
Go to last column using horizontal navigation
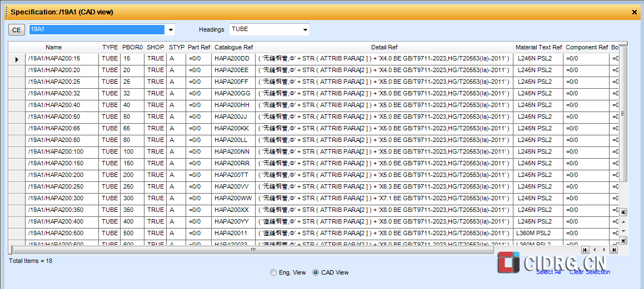coord(613,250)
